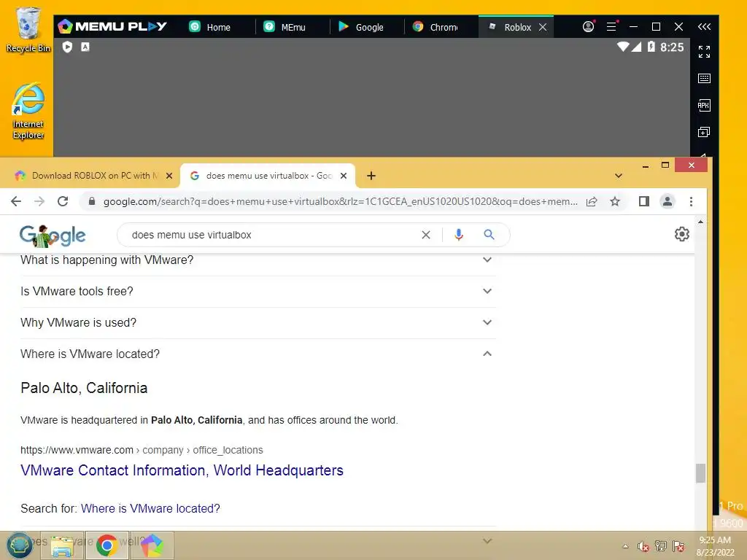The width and height of the screenshot is (747, 560).
Task: Open Action Center flag icon
Action: tap(678, 546)
